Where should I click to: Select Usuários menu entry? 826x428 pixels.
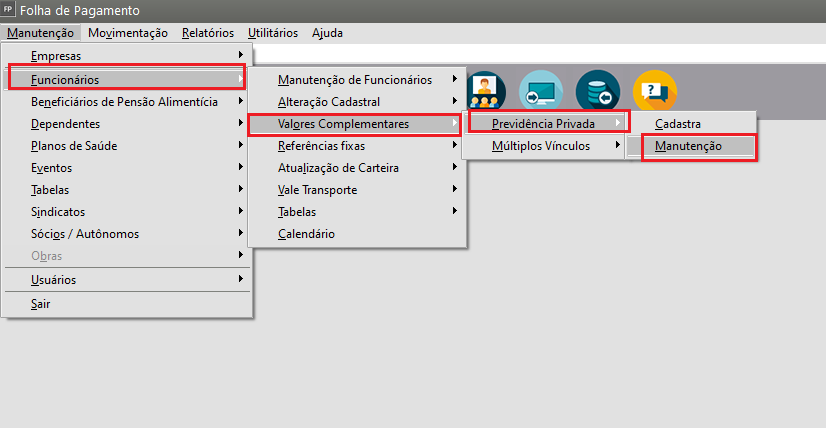[127, 280]
